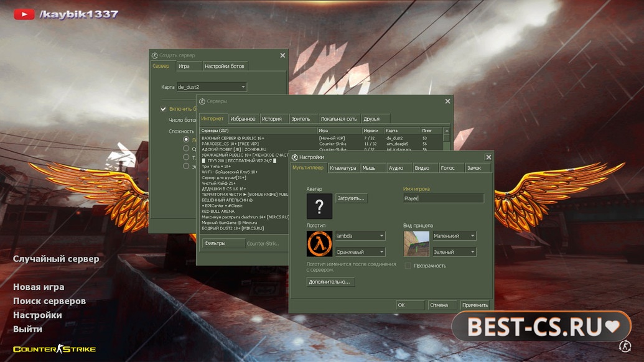Switch to the Аудио settings tab

coord(399,168)
